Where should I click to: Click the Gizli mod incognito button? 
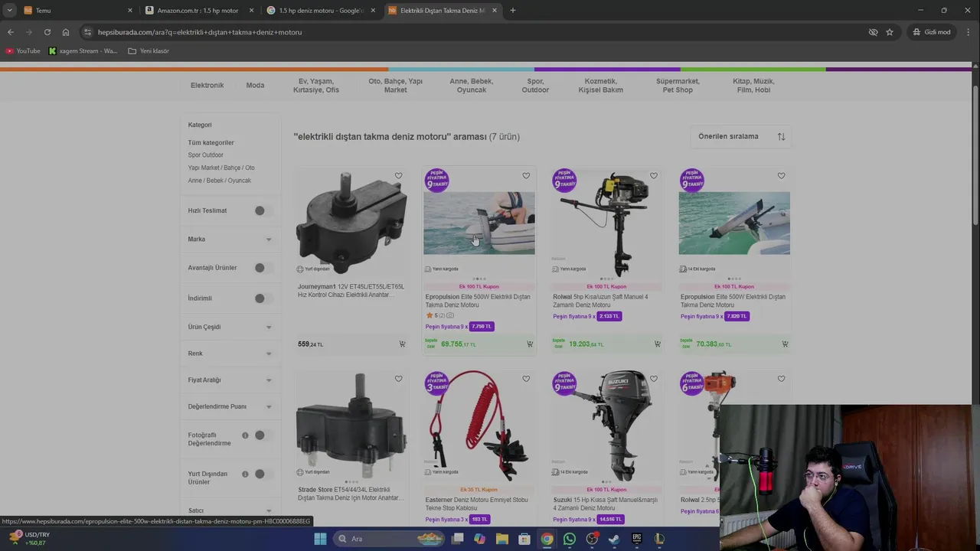point(932,32)
